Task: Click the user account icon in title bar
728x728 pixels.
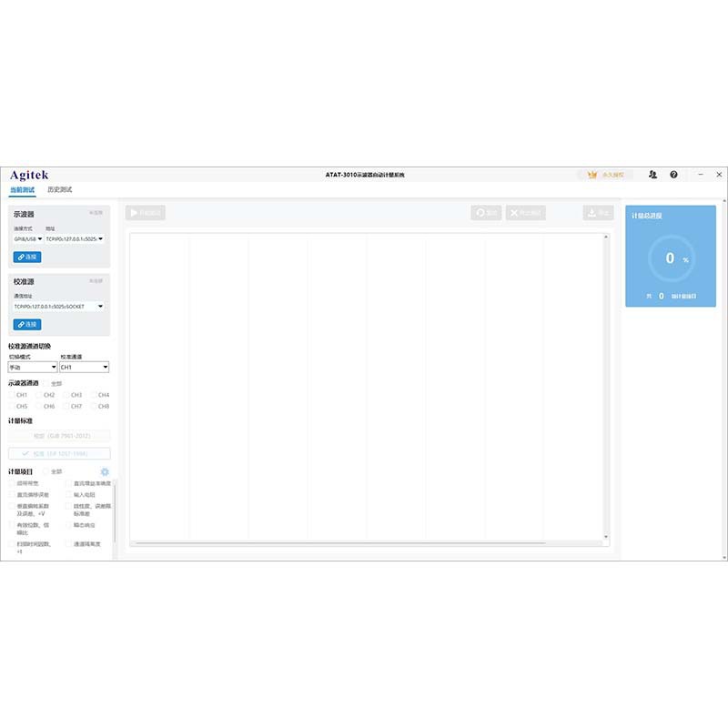Action: 653,175
